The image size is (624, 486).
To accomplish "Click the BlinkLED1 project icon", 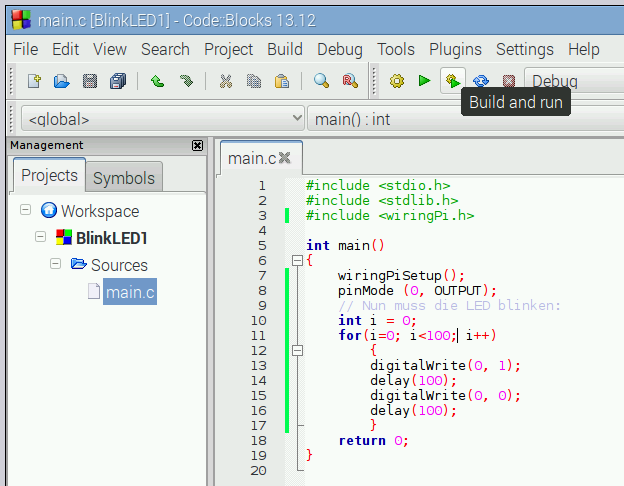I will pyautogui.click(x=64, y=237).
